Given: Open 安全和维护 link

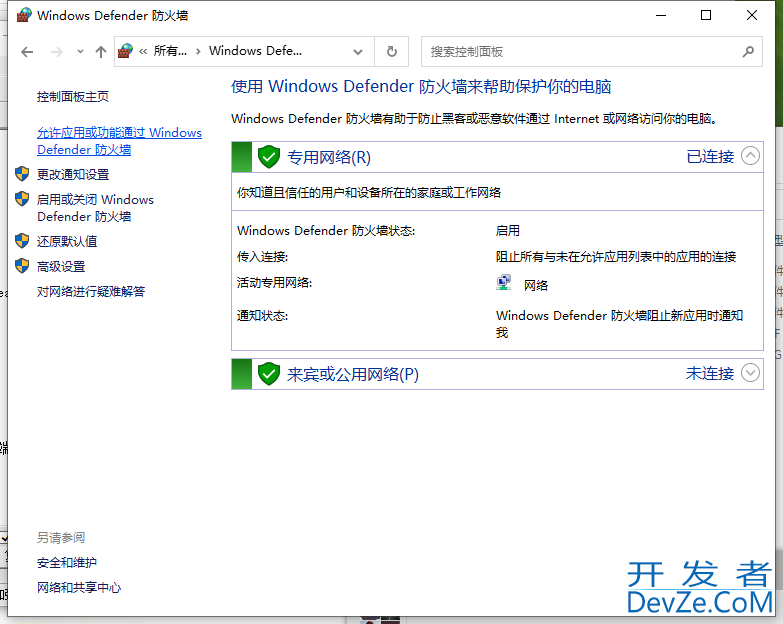Looking at the screenshot, I should (x=67, y=563).
